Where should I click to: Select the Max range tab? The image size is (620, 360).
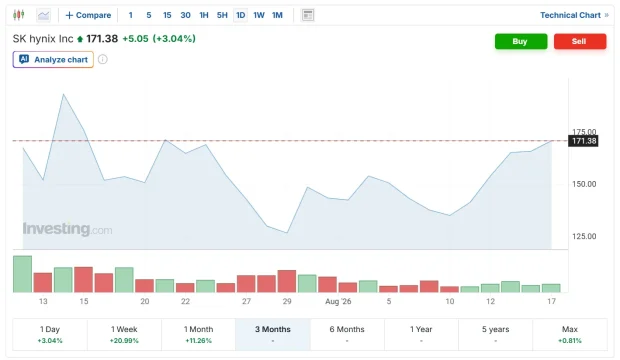570,334
